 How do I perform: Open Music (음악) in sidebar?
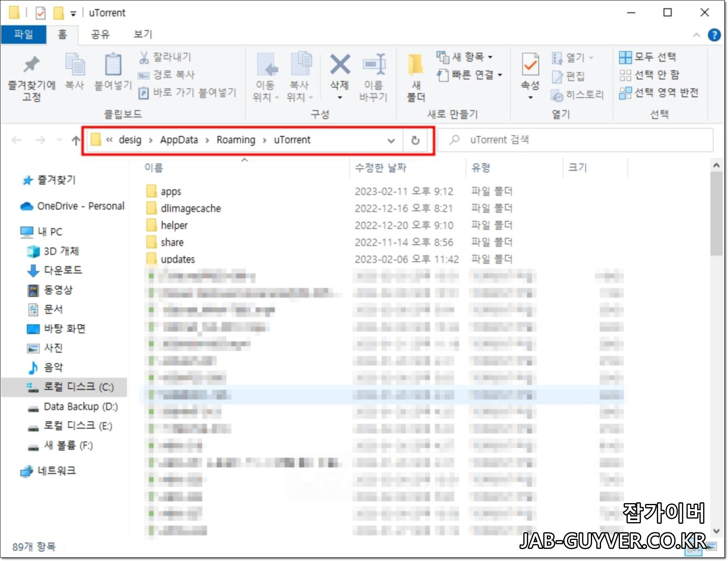click(x=45, y=367)
